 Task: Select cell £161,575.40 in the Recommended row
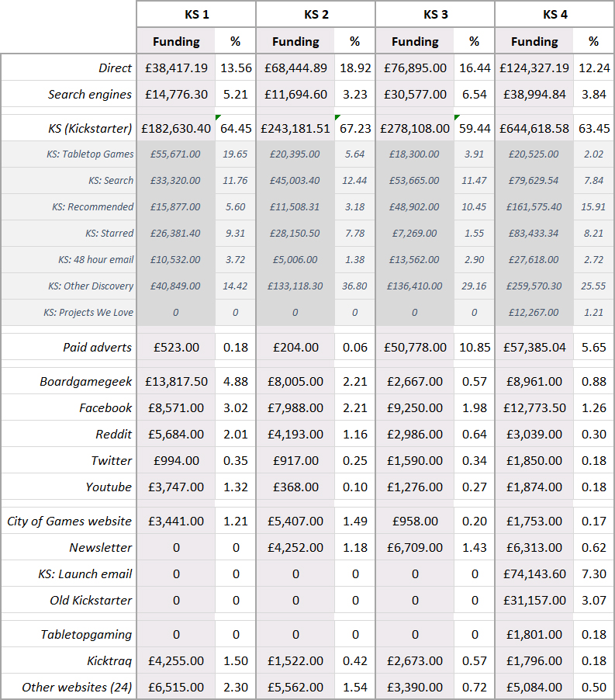pos(534,206)
